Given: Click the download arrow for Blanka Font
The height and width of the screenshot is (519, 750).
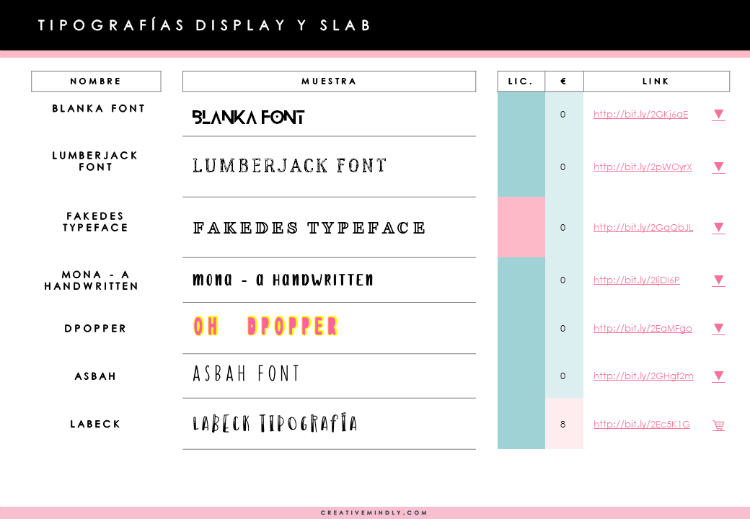Looking at the screenshot, I should (x=718, y=114).
